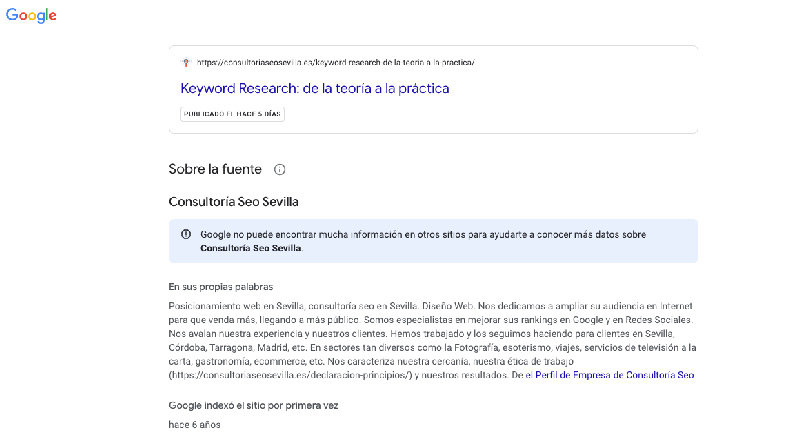This screenshot has height=433, width=800.
Task: Click the Google logo
Action: [x=31, y=15]
